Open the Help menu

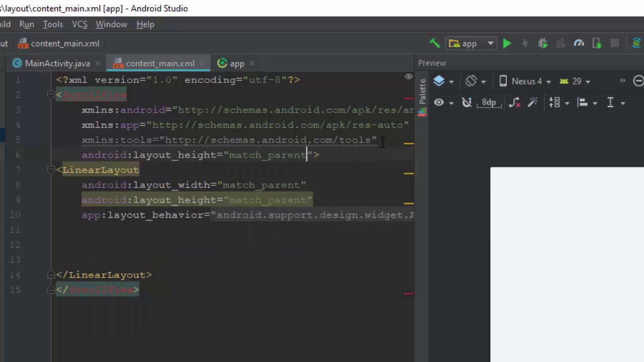[145, 24]
